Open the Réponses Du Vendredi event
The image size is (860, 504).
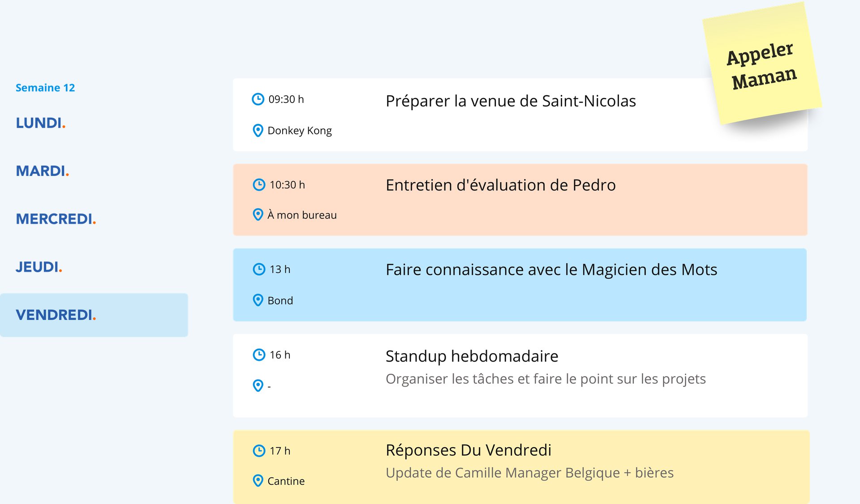[x=521, y=467]
